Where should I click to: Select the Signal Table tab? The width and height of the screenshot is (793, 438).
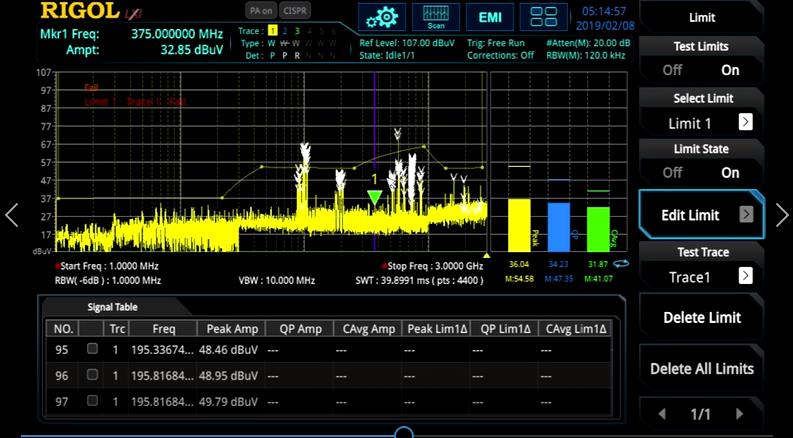(112, 307)
